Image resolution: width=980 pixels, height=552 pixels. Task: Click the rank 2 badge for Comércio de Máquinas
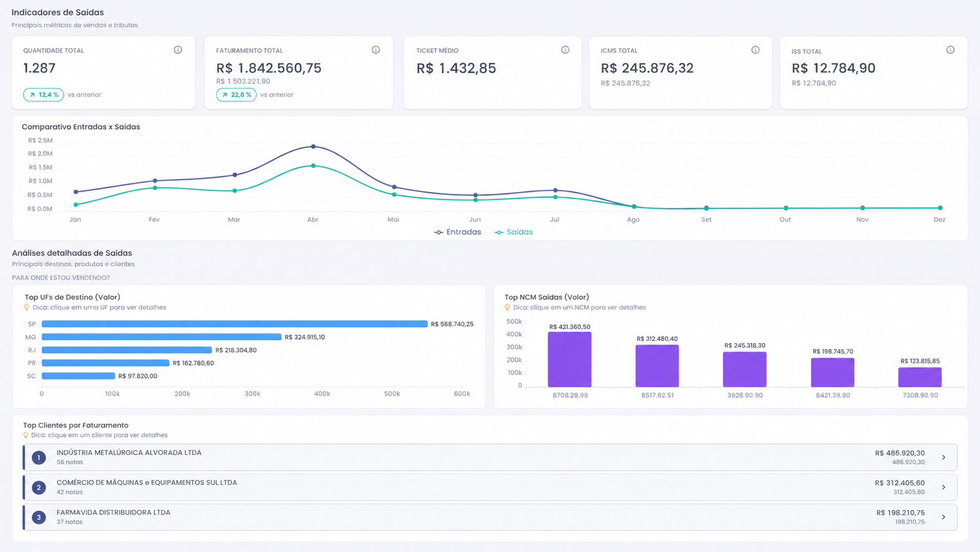(39, 487)
